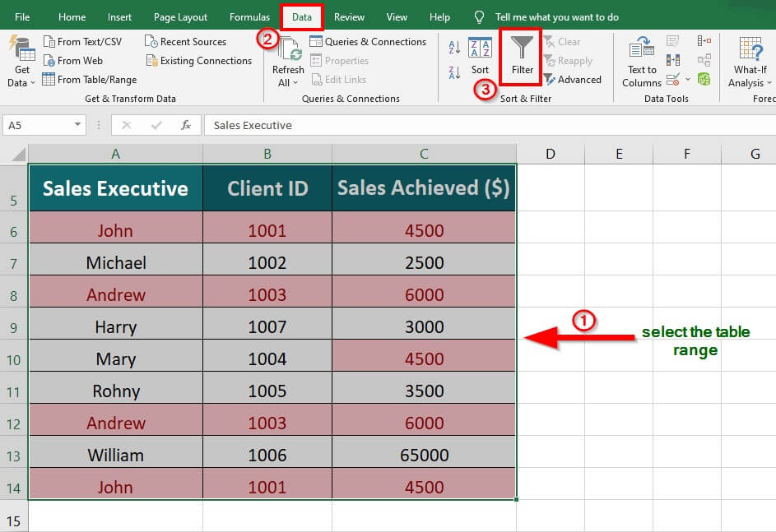
Task: Sort ascending A to Z
Action: point(454,48)
